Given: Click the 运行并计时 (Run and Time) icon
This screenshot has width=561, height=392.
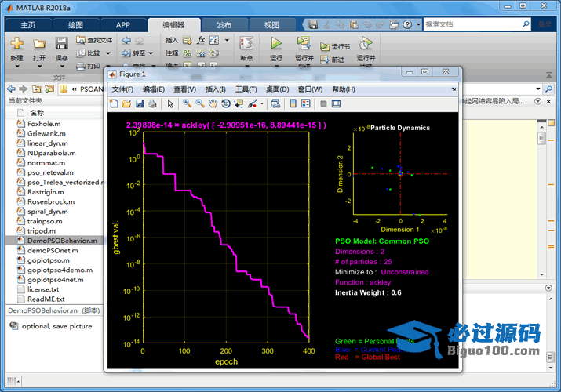Looking at the screenshot, I should tap(366, 43).
